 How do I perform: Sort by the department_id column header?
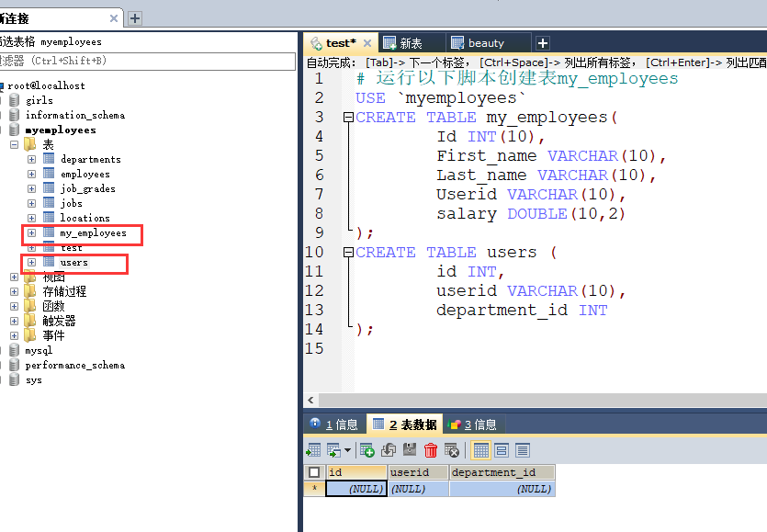[x=502, y=472]
